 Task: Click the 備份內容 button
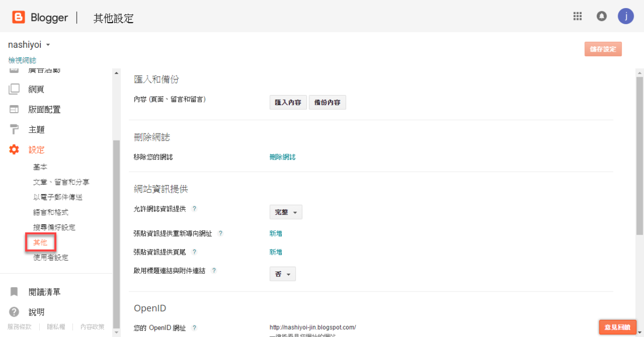[x=327, y=102]
